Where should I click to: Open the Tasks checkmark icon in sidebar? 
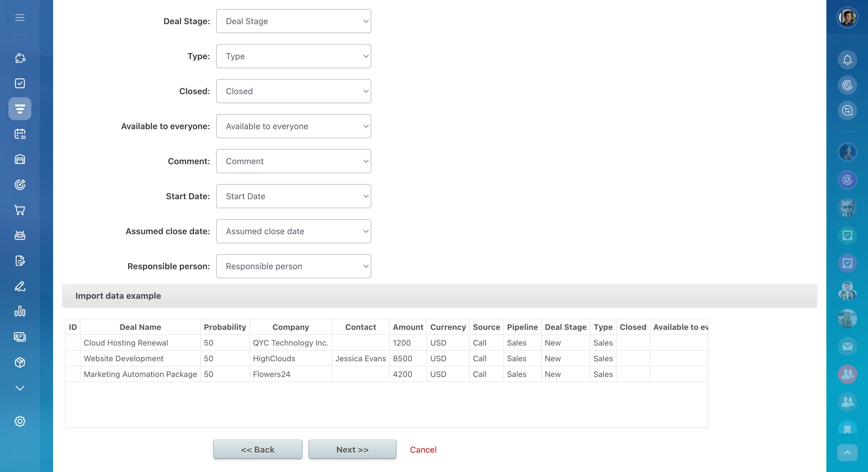coord(20,83)
